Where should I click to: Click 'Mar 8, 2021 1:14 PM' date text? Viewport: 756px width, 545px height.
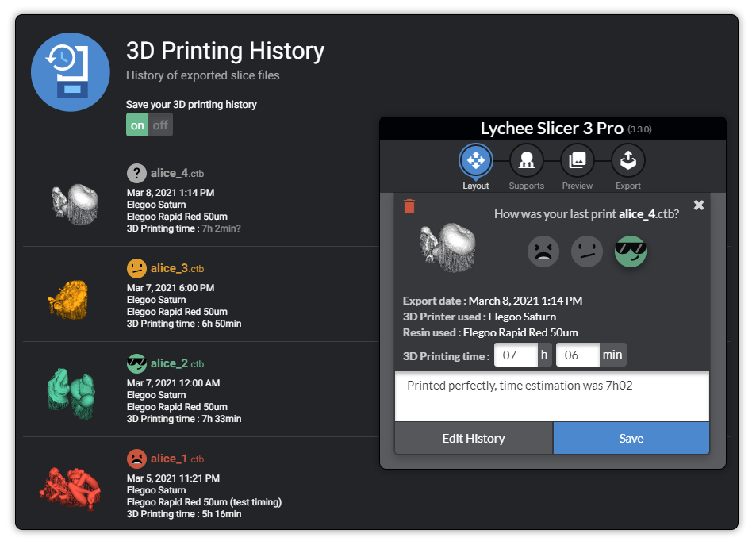click(x=171, y=193)
